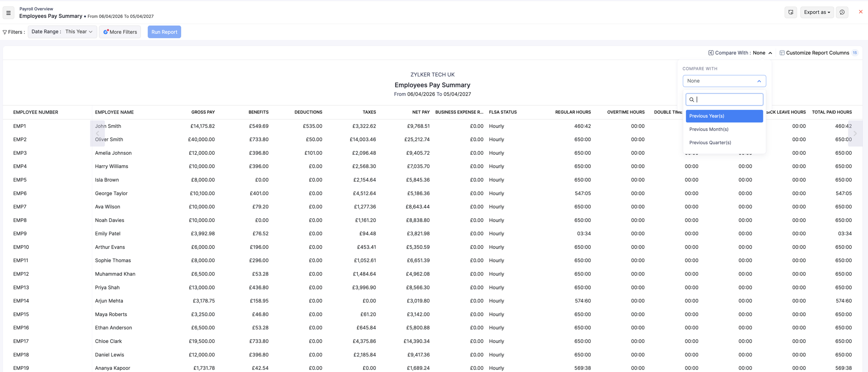Viewport: 868px width, 372px height.
Task: Click the Taxes column header
Action: point(369,112)
